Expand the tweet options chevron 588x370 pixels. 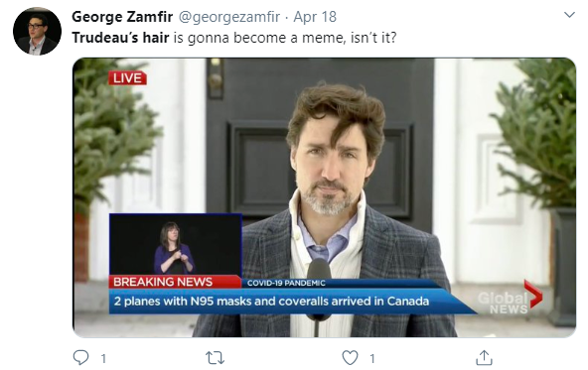(569, 15)
